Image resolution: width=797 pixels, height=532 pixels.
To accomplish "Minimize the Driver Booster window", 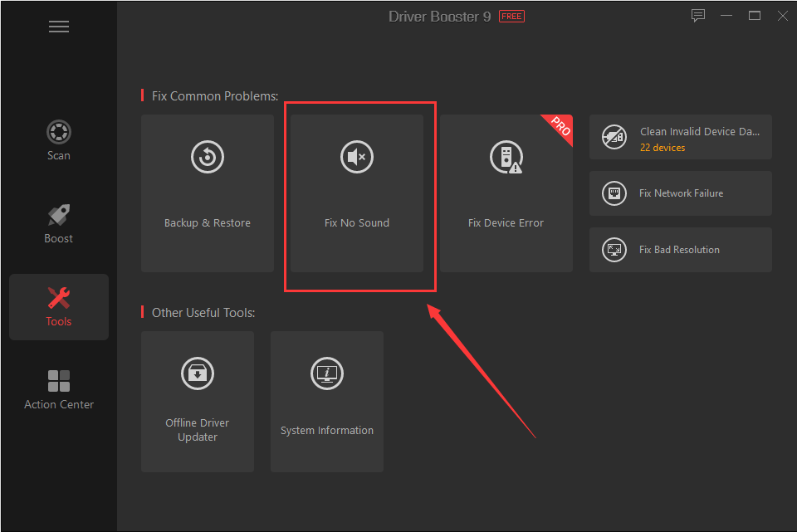I will [726, 16].
